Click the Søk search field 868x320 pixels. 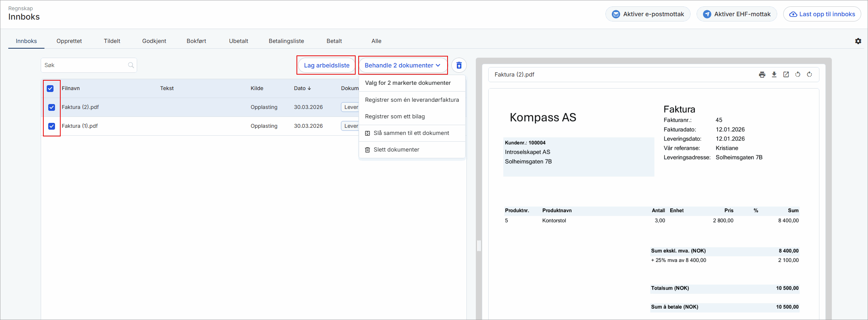tap(85, 65)
